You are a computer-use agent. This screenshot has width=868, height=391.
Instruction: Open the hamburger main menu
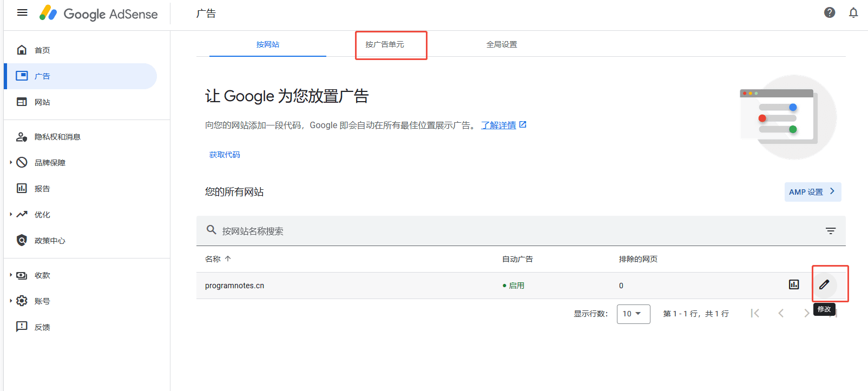(x=22, y=12)
